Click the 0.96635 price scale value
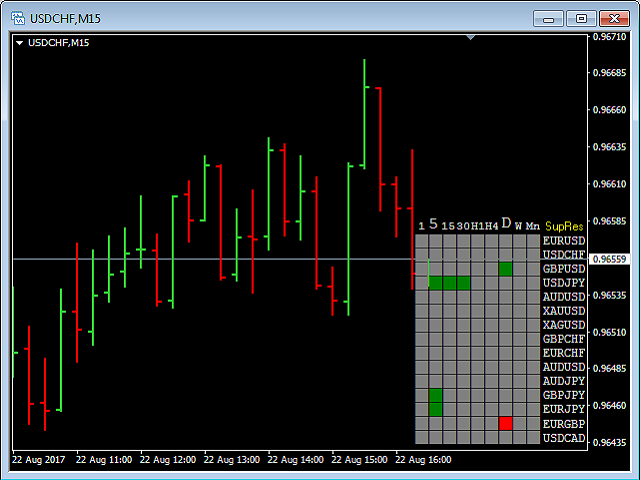 coord(609,147)
